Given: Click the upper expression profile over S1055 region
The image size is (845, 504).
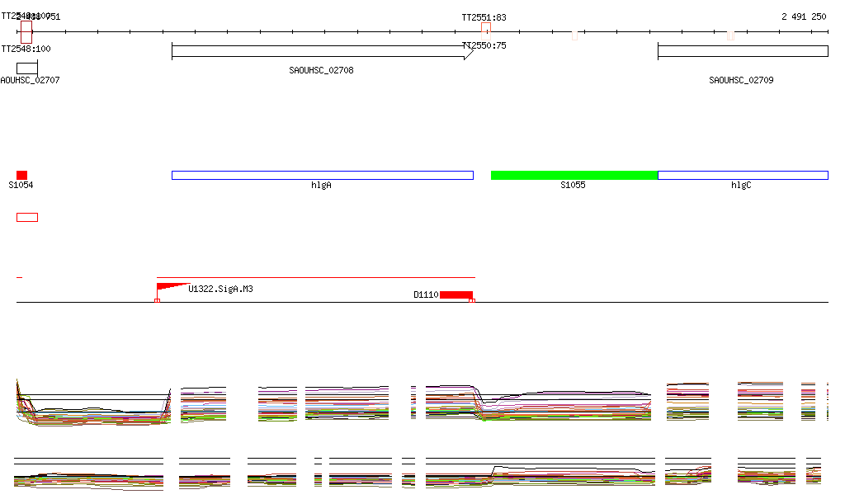Looking at the screenshot, I should pos(566,404).
